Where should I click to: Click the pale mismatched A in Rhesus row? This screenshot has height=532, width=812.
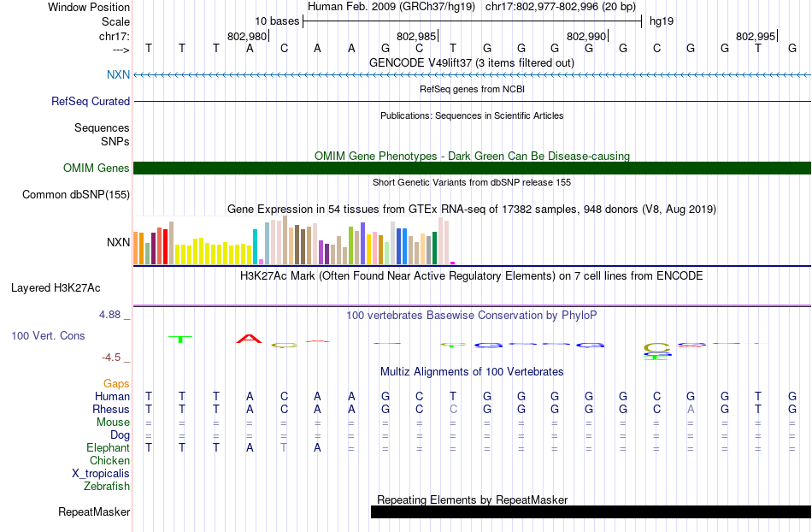pos(691,409)
